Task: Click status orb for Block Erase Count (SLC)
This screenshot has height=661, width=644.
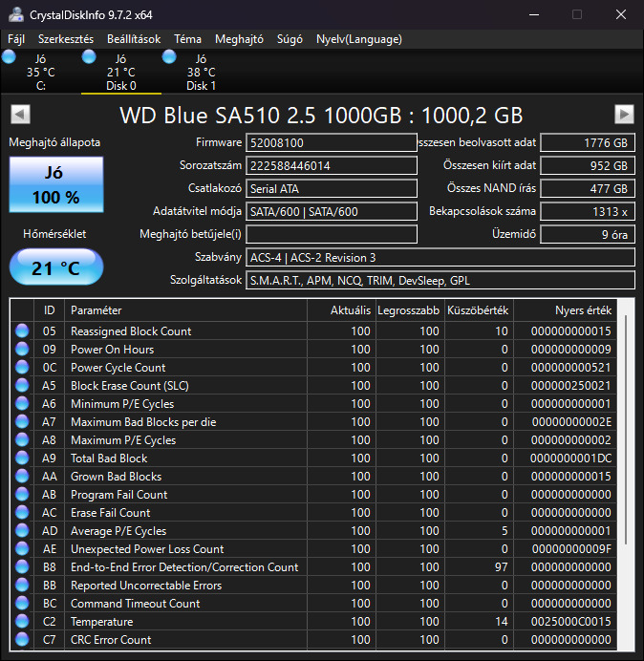Action: [x=22, y=385]
